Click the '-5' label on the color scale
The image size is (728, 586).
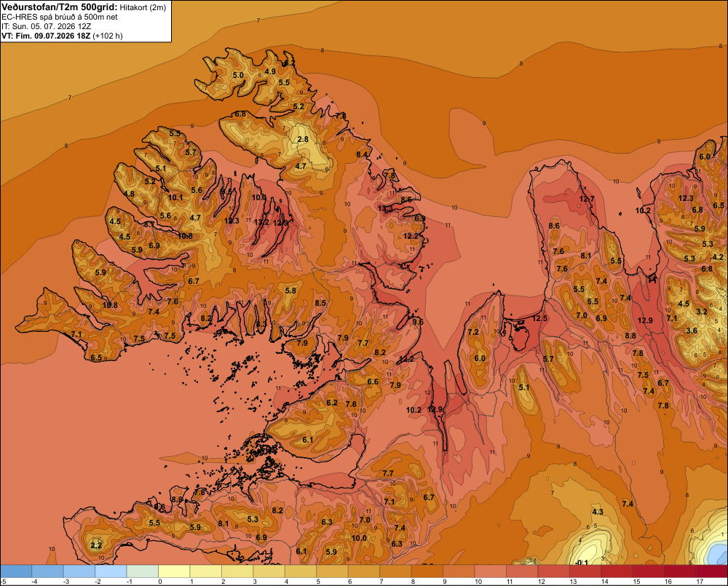[x=3, y=582]
